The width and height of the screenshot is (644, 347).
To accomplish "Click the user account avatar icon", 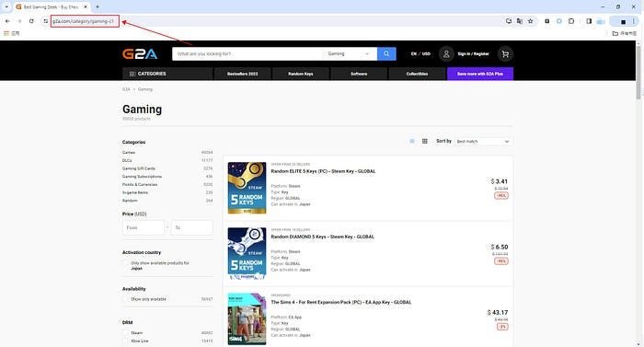I will tap(446, 54).
